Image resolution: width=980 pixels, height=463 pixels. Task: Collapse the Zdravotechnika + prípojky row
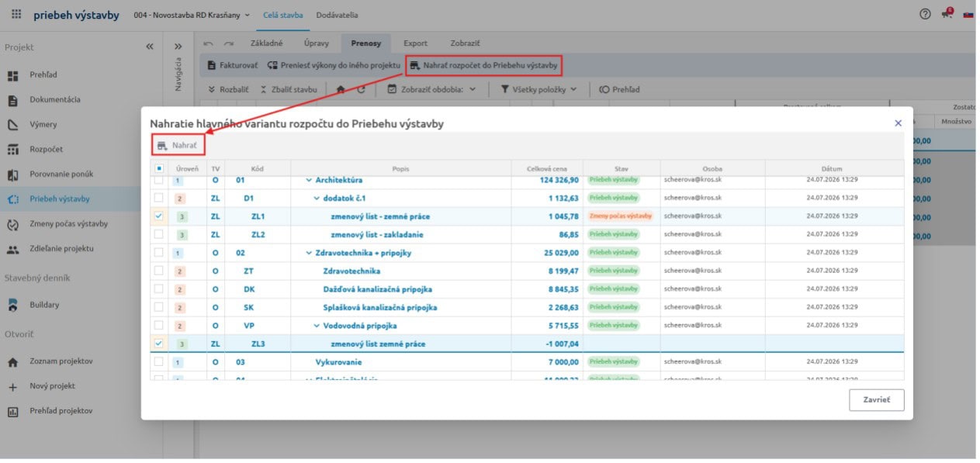[309, 253]
